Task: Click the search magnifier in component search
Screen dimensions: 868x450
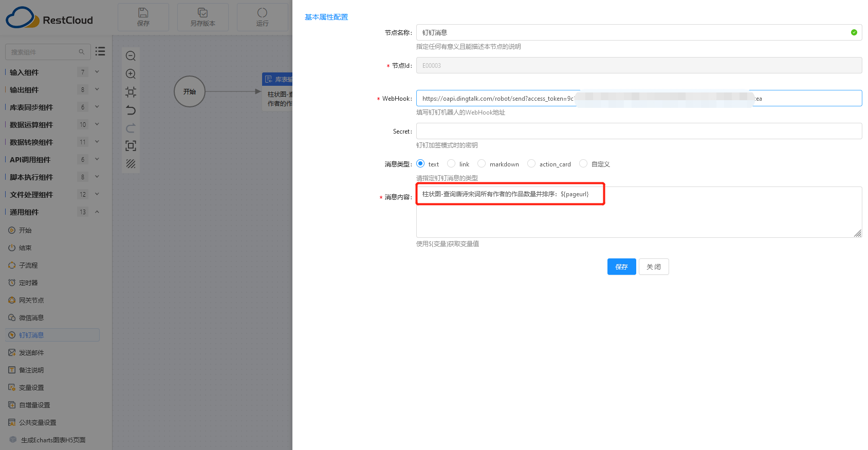Action: coord(82,52)
